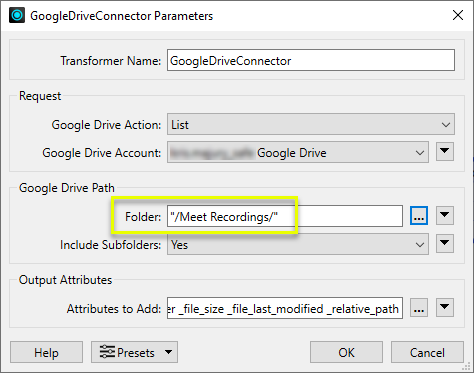Open the Folder parameter options arrow menu
The width and height of the screenshot is (474, 373).
point(445,215)
